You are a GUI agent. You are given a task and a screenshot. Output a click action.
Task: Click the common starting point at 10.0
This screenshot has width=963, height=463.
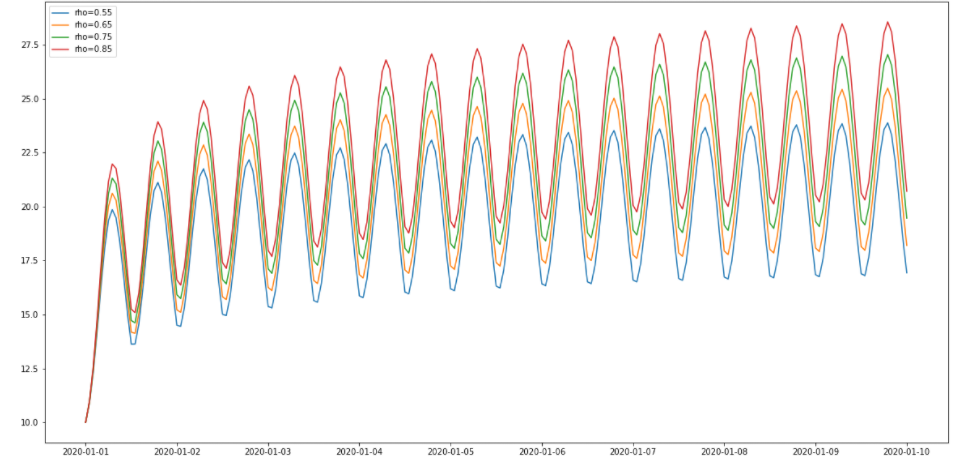pyautogui.click(x=85, y=422)
